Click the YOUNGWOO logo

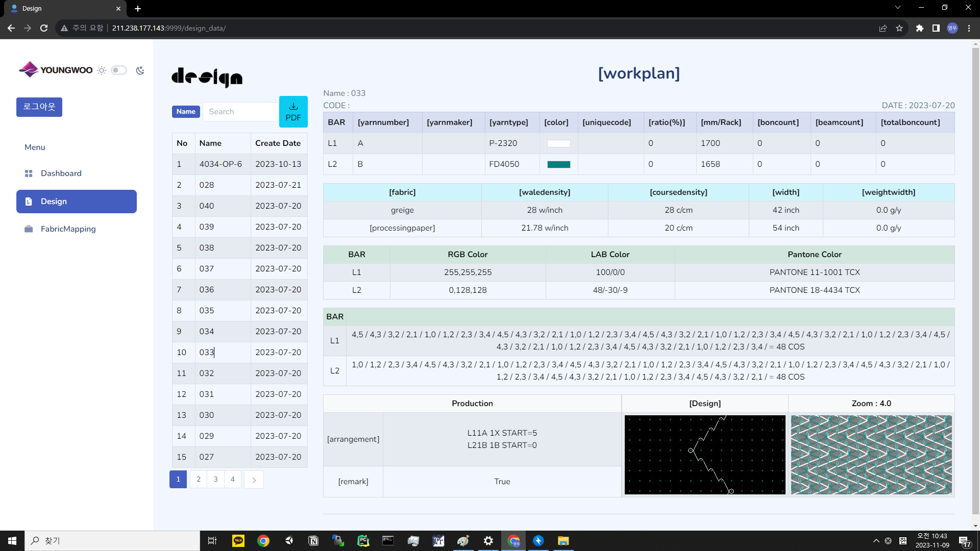click(x=56, y=70)
